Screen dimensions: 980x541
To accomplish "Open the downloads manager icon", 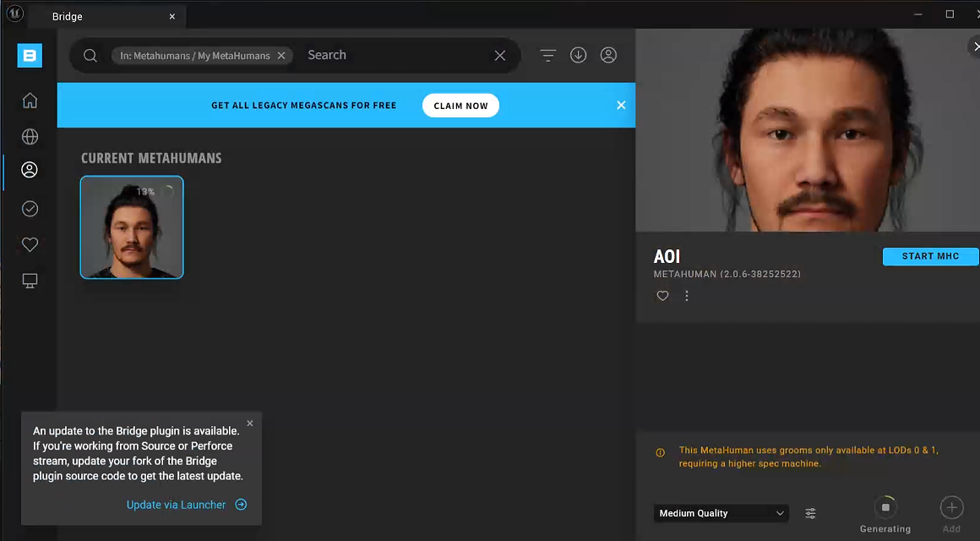I will [x=578, y=55].
